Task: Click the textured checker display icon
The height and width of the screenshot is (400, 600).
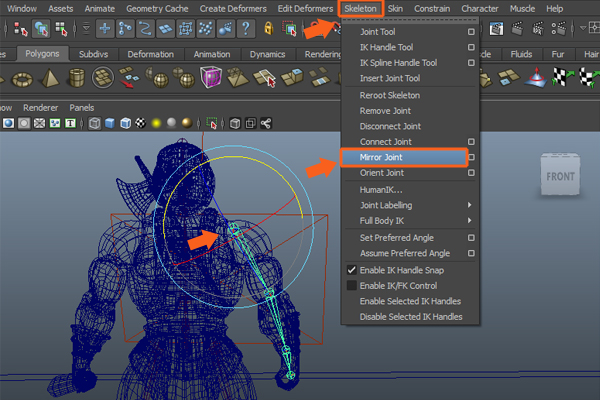Action: point(140,123)
